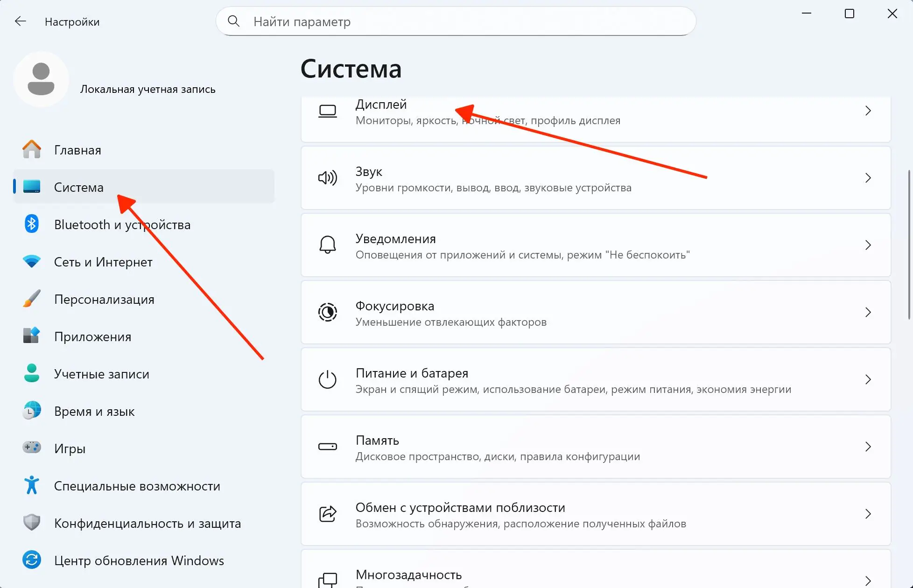
Task: Expand Дисплей via its chevron
Action: click(868, 111)
